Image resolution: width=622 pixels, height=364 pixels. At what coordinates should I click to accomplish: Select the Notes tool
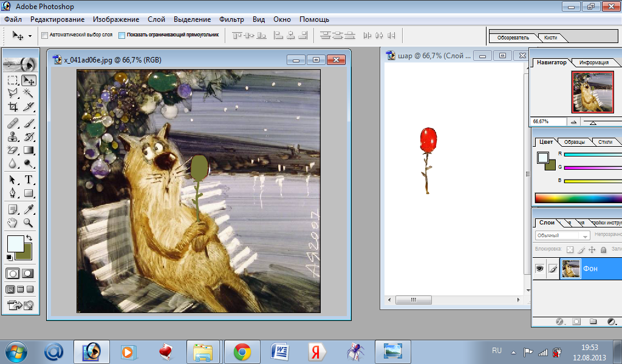(13, 209)
